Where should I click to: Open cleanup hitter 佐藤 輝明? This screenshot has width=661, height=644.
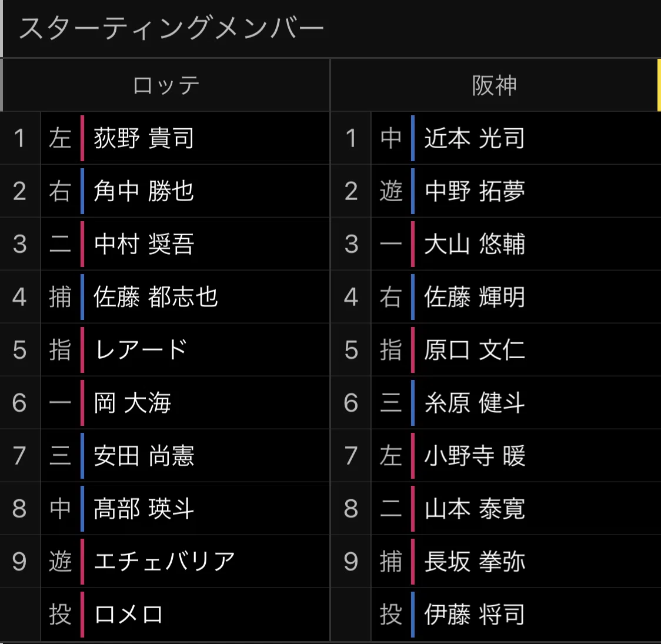click(x=475, y=297)
